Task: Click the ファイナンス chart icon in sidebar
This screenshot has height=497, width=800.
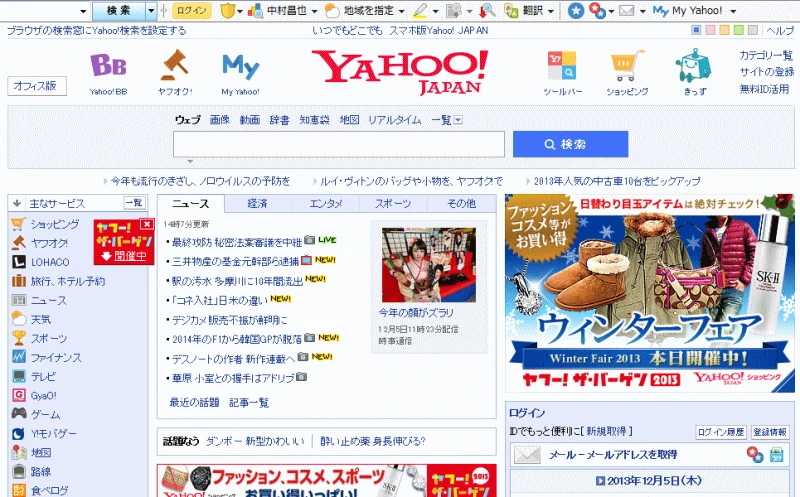Action: [18, 357]
